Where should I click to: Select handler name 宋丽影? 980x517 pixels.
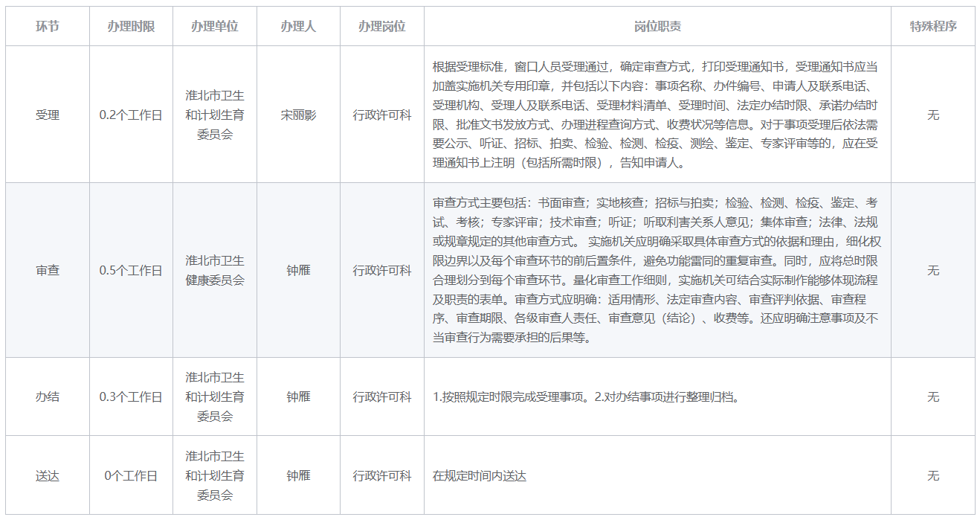(298, 115)
